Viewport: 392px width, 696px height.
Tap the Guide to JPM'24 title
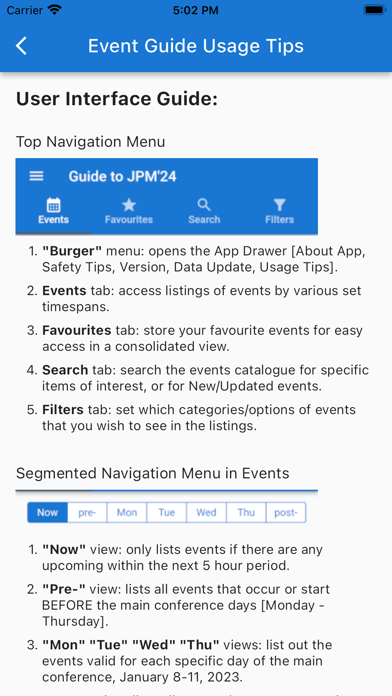[123, 177]
